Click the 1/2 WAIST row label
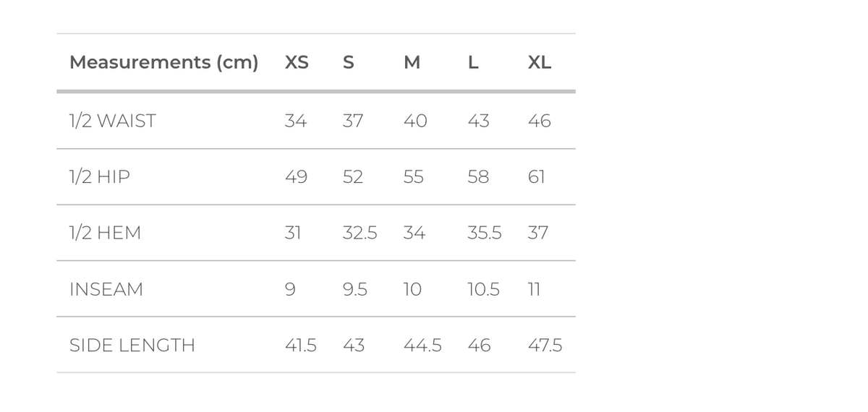 [113, 121]
